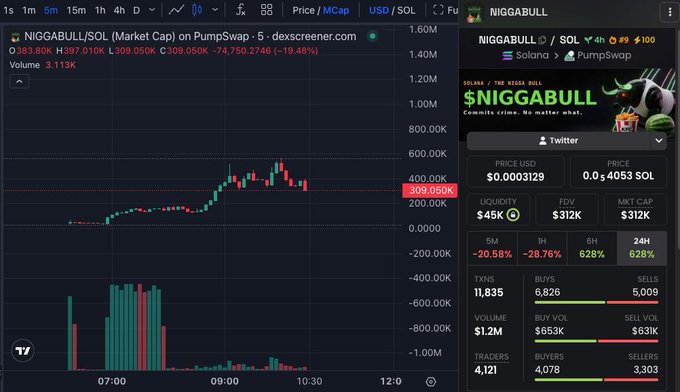Screen dimensions: 680x392
Task: Click the FDV $312K box
Action: coord(567,209)
